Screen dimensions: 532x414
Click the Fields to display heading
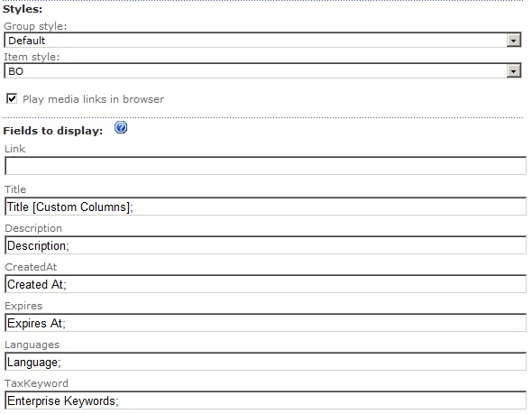click(x=53, y=131)
